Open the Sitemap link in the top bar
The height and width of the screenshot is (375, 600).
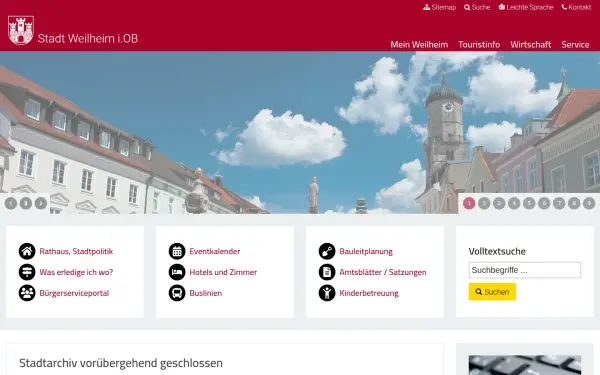tap(439, 7)
